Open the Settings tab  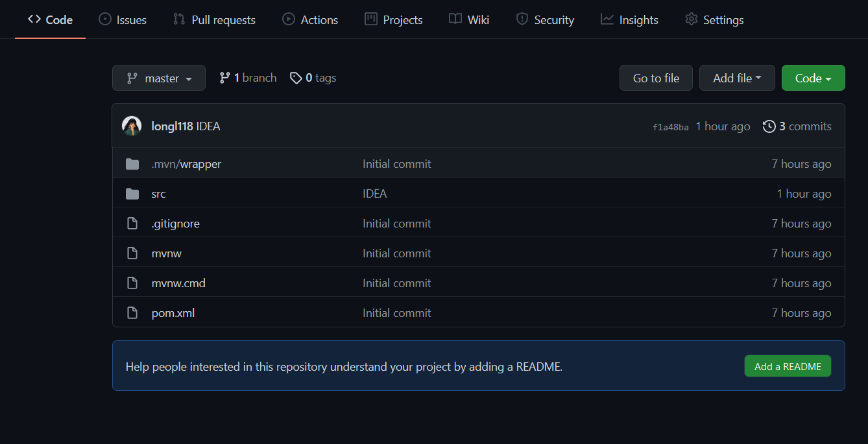point(714,19)
